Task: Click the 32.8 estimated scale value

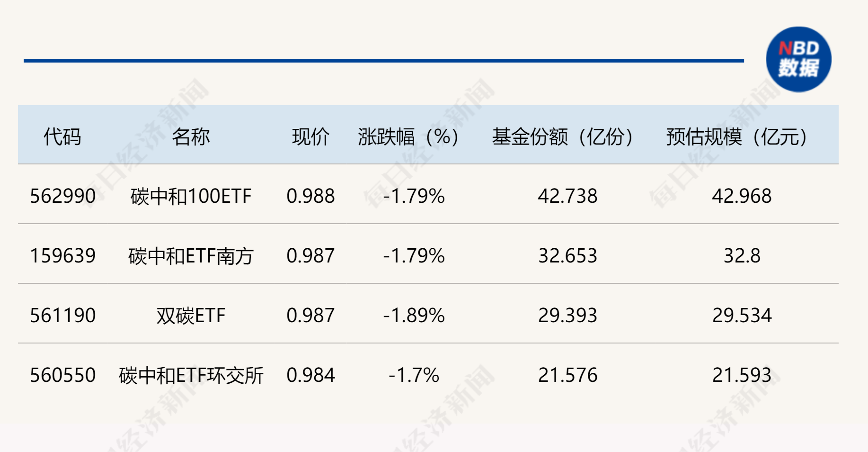Action: coord(742,256)
